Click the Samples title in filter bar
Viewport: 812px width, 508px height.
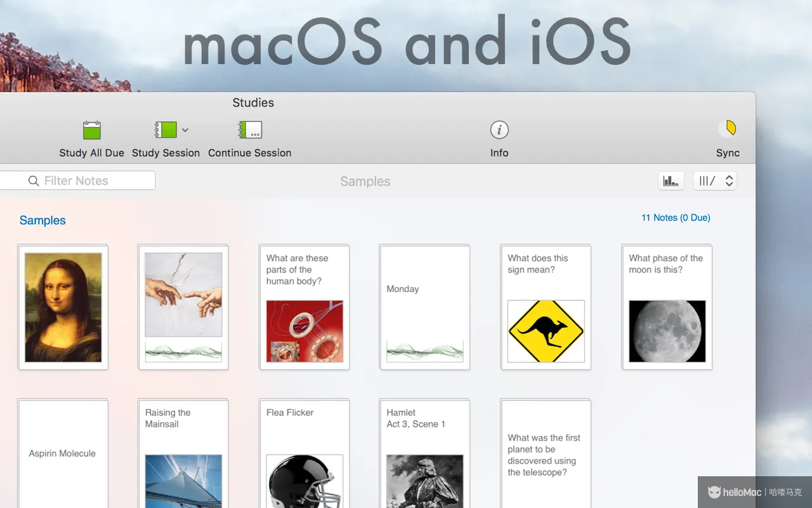pyautogui.click(x=365, y=182)
